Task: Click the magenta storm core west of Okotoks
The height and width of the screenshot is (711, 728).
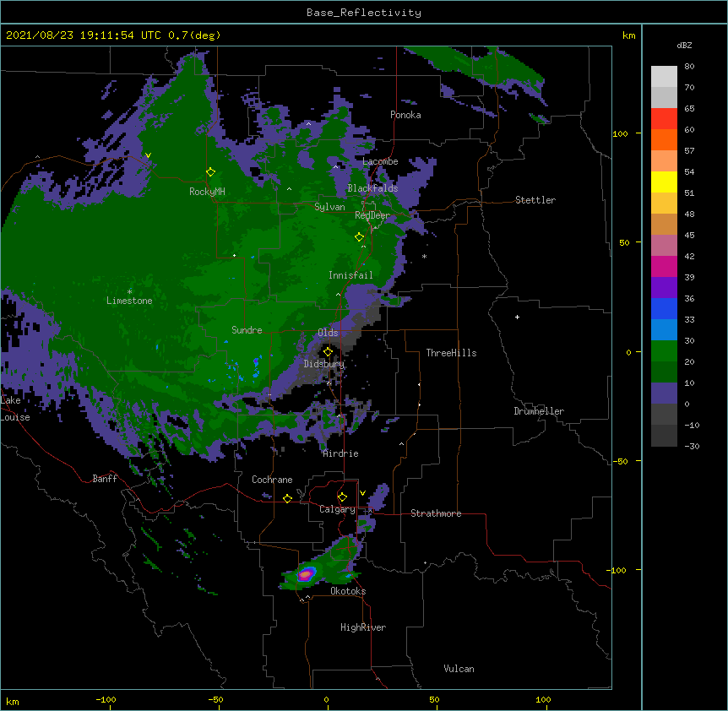Action: 305,574
